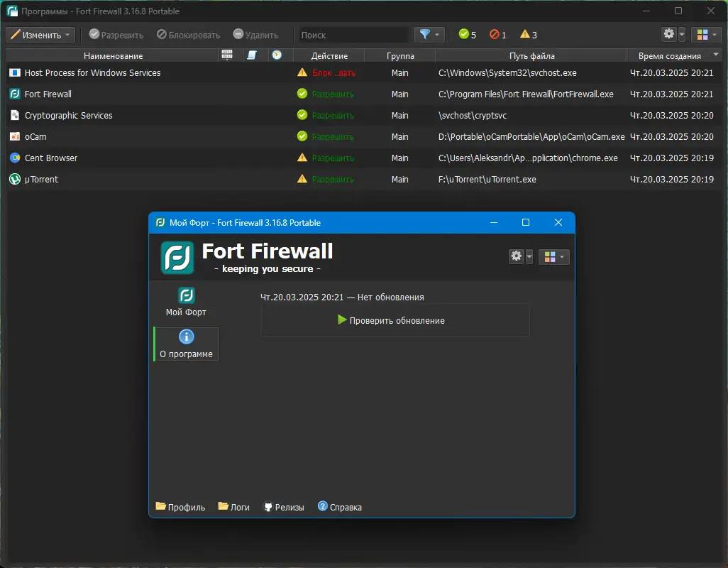Viewport: 728px width, 568px height.
Task: Open the Мой Форт sidebar tab
Action: click(186, 302)
